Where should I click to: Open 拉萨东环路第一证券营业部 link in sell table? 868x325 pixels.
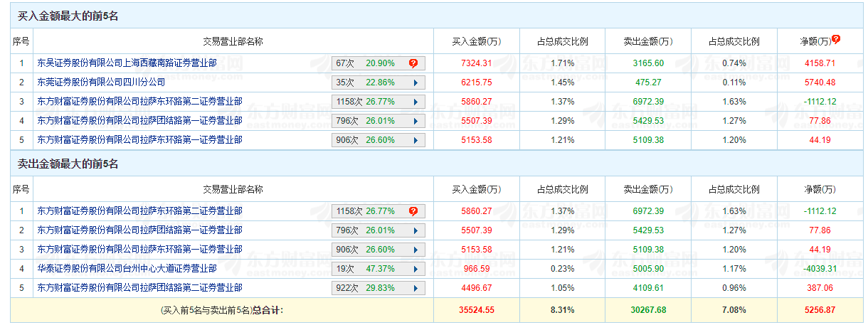pos(140,250)
